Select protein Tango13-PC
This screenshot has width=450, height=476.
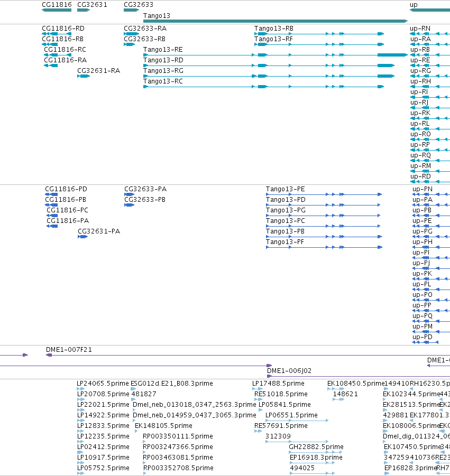click(x=286, y=221)
